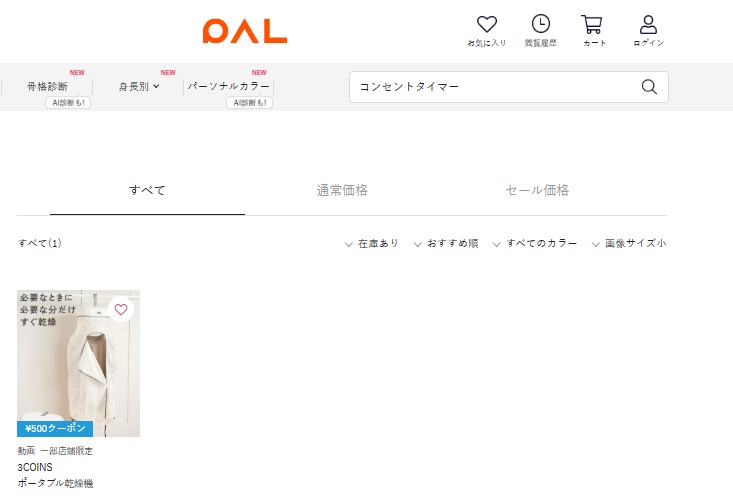Open the 骨格診断 menu link
733x496 pixels.
tap(47, 86)
